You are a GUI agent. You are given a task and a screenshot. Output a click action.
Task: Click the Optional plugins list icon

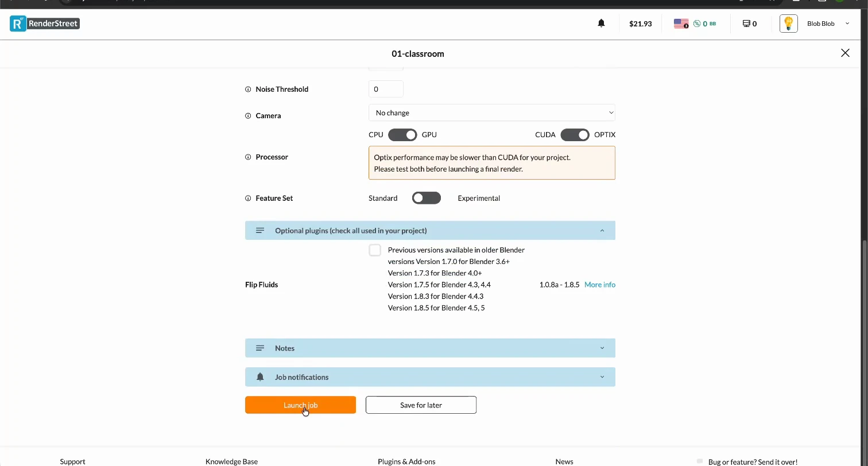click(260, 230)
